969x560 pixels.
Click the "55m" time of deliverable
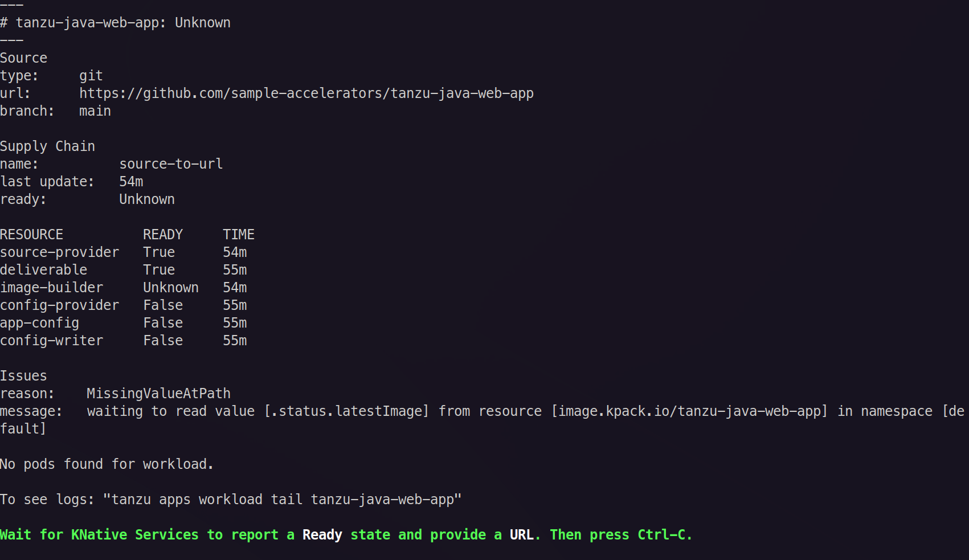(x=235, y=270)
